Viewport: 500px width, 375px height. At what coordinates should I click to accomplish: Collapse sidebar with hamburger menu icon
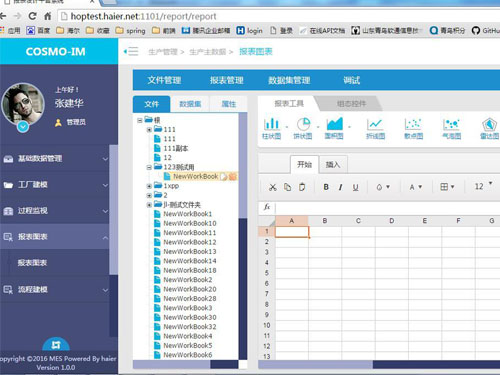[x=131, y=52]
